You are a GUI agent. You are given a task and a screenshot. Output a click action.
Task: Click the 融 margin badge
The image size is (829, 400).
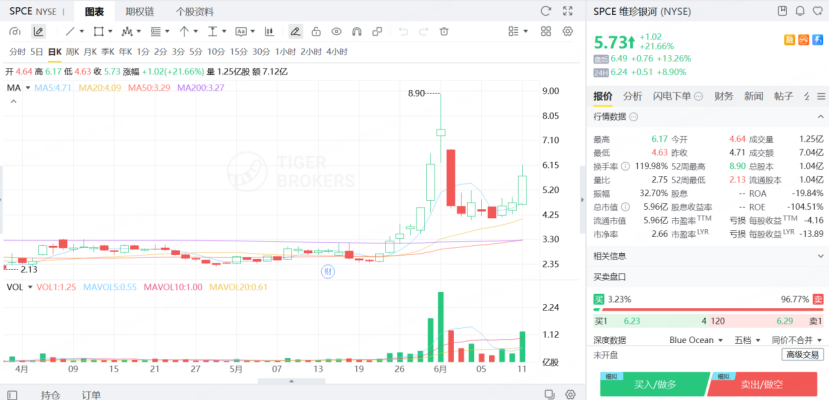(x=790, y=40)
